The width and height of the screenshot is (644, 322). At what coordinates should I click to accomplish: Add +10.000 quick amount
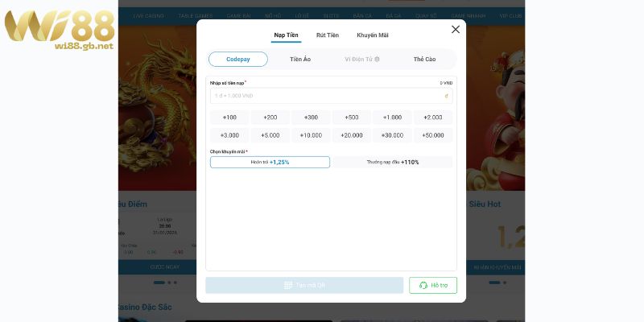(x=311, y=135)
